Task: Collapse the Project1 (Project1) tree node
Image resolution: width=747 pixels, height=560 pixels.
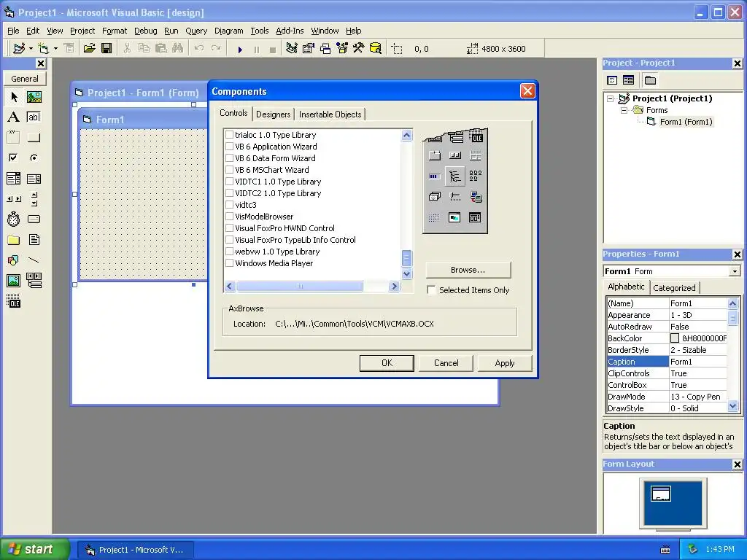Action: [611, 98]
